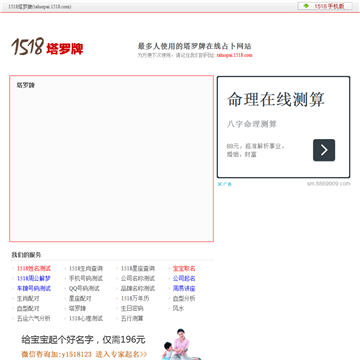
Task: Open the 1518生肖查询 link
Action: coord(86,268)
